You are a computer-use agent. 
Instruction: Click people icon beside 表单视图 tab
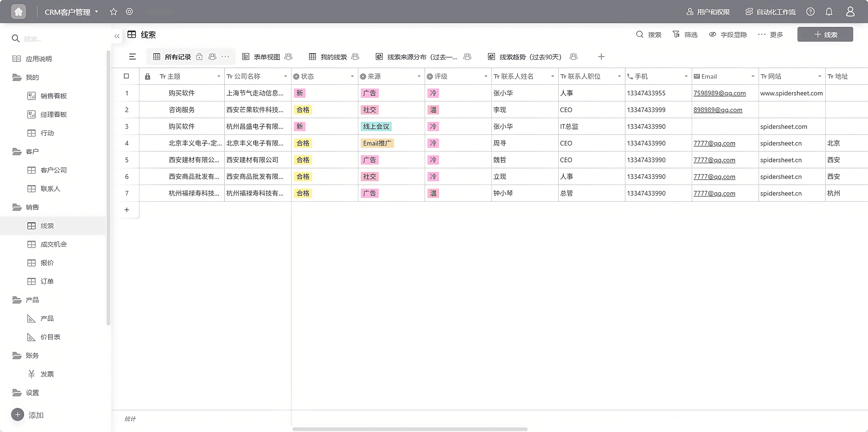click(288, 57)
